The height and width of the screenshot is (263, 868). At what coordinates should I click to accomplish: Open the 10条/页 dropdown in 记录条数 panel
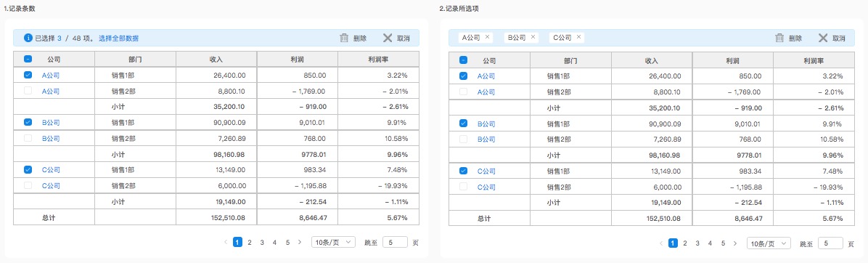[x=333, y=242]
